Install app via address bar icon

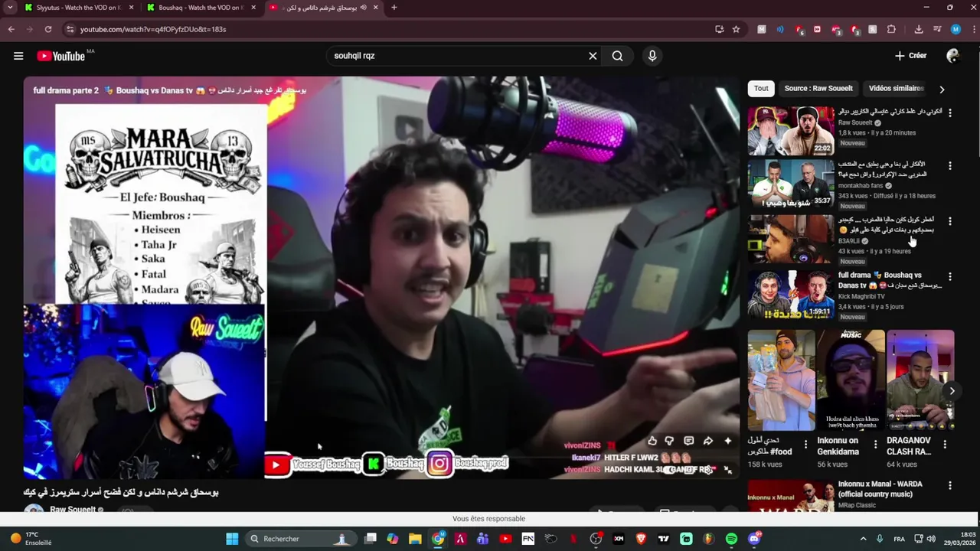(719, 29)
